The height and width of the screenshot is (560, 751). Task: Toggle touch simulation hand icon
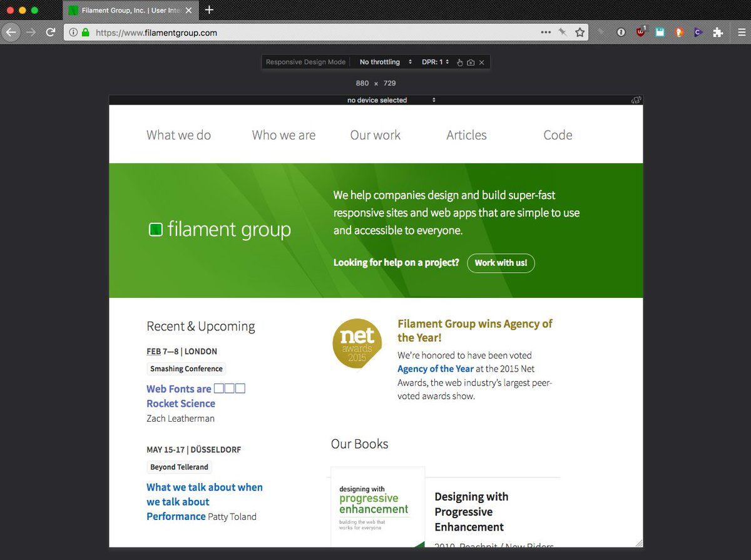coord(459,63)
